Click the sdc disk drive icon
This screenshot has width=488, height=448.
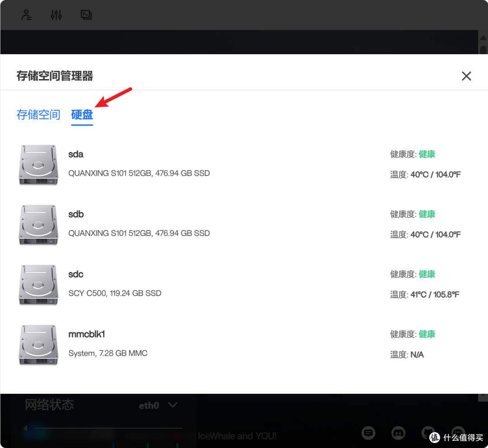tap(38, 285)
